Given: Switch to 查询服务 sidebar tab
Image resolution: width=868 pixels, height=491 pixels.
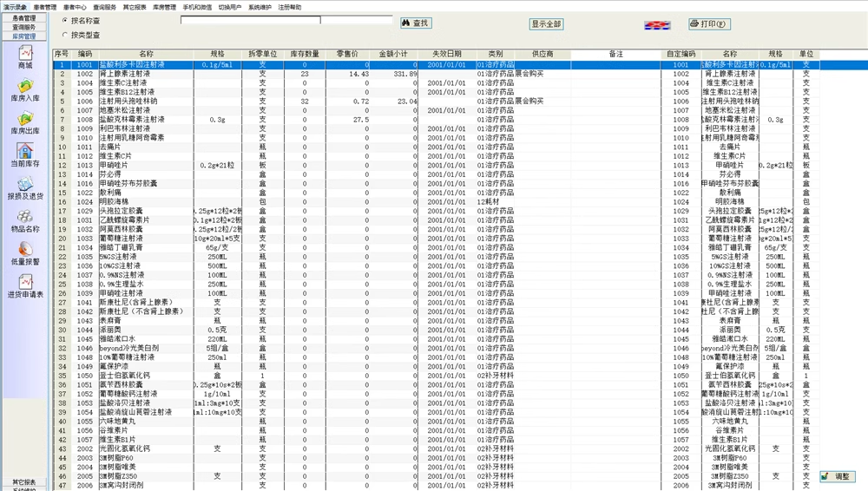Looking at the screenshot, I should 24,27.
